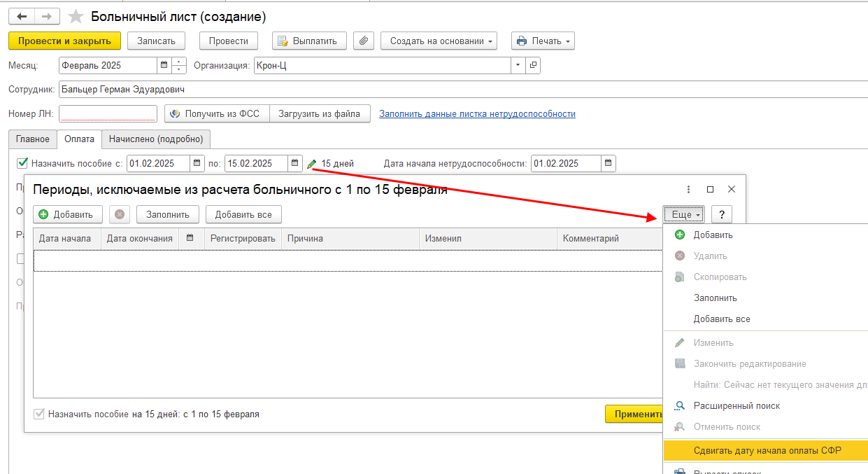Choose Заполнить in the Еще menu
This screenshot has height=474, width=868.
(766, 298)
